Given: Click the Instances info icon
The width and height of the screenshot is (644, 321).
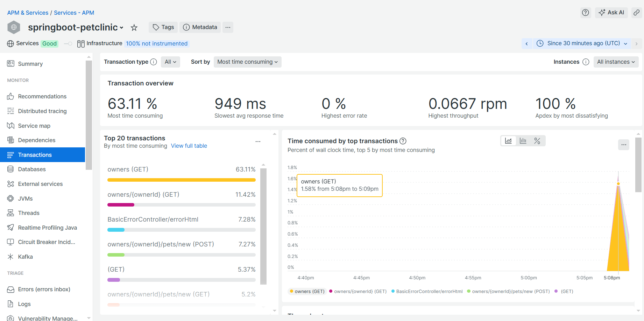Looking at the screenshot, I should tap(586, 62).
